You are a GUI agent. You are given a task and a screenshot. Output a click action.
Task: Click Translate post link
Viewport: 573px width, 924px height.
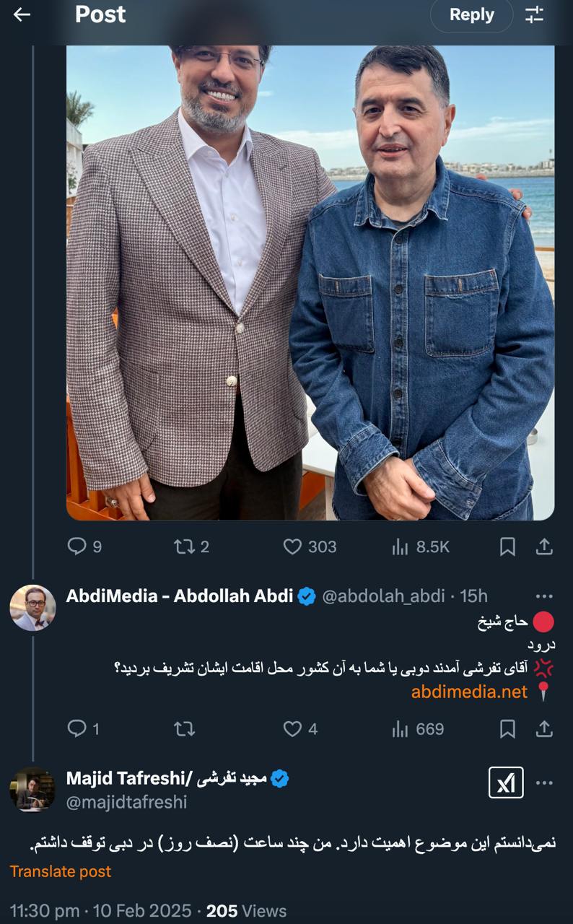[x=61, y=871]
